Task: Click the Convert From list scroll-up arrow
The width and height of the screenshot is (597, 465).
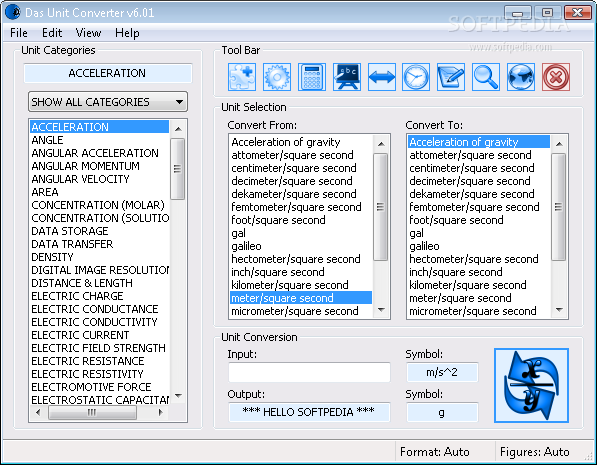Action: coord(381,144)
